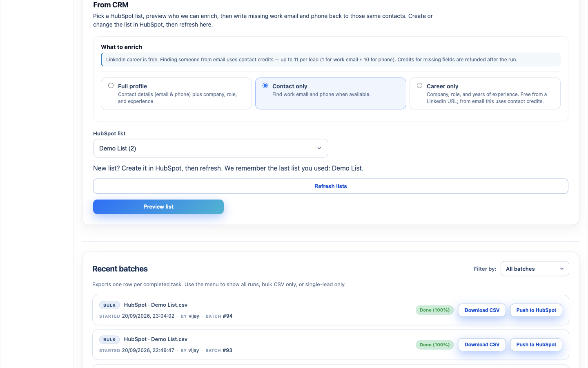This screenshot has width=588, height=368.
Task: Click Done (100%) status of batch #93
Action: 434,345
